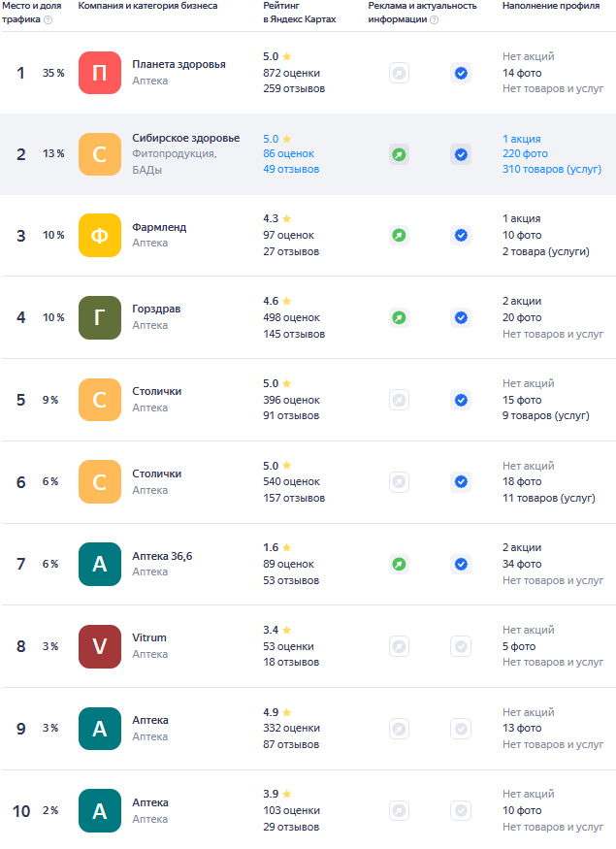Click the Фармленд yellow Ф logo

pyautogui.click(x=100, y=235)
